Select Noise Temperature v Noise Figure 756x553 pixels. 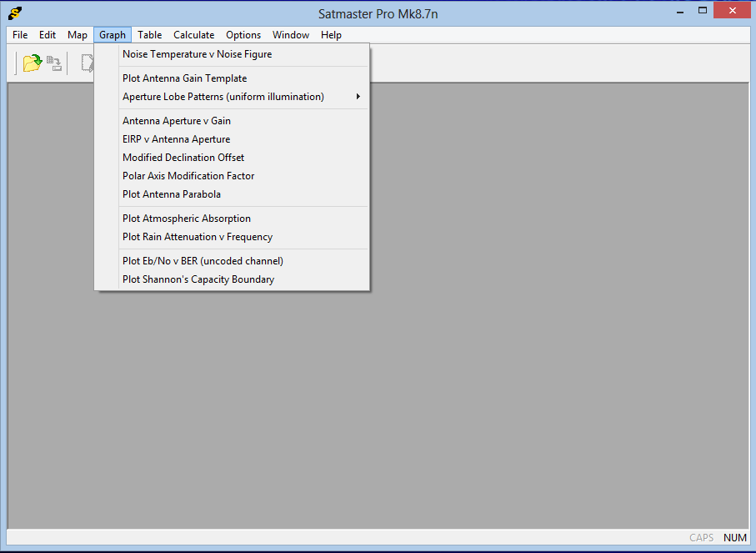pyautogui.click(x=232, y=54)
